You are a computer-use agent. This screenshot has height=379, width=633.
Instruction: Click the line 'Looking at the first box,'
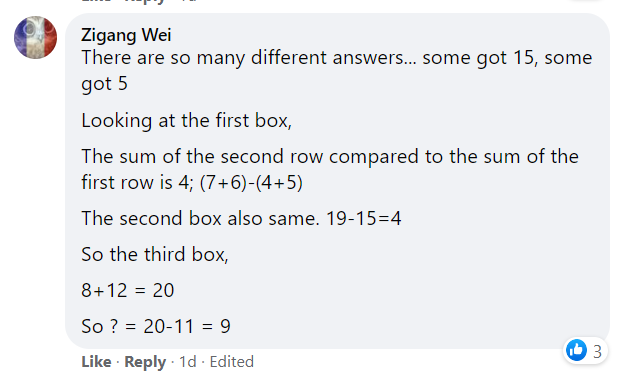click(186, 120)
